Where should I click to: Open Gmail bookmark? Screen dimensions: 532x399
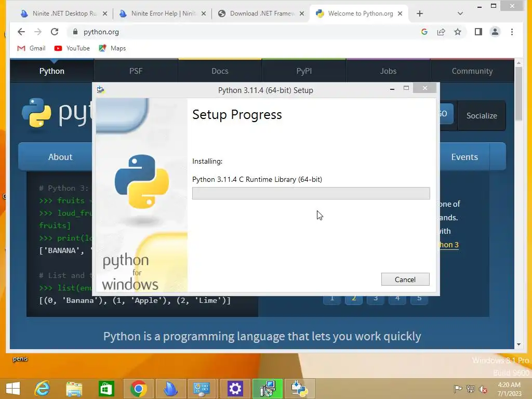click(31, 48)
